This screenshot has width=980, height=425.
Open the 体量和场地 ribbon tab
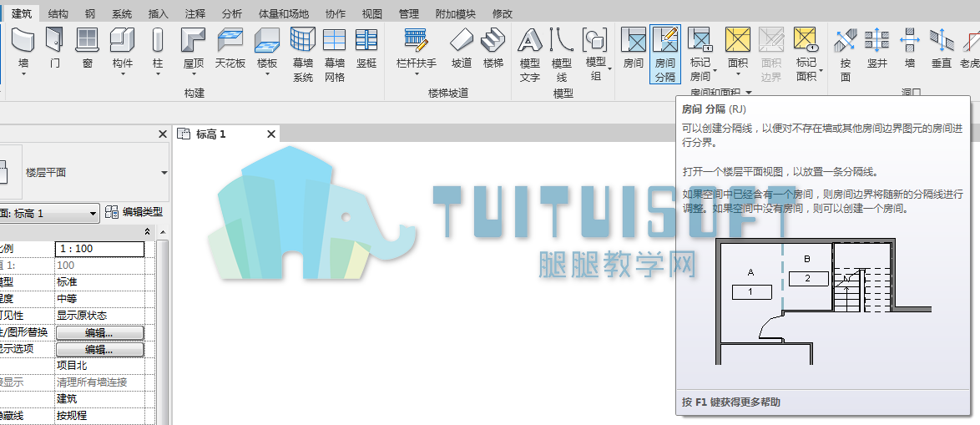click(x=284, y=13)
